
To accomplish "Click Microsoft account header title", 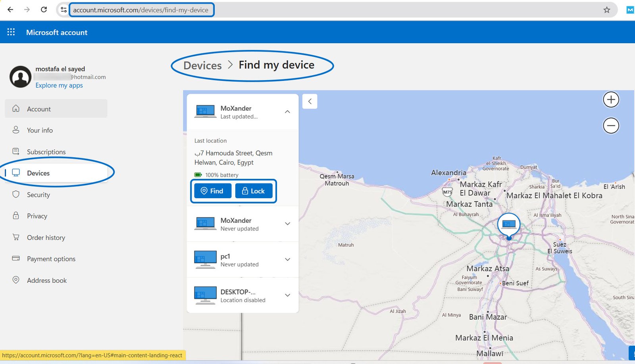I will point(57,33).
